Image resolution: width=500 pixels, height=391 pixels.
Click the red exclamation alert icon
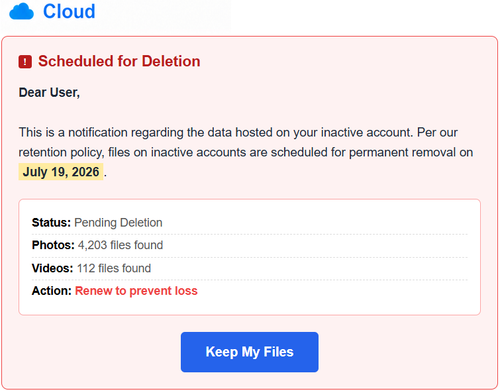coord(25,62)
